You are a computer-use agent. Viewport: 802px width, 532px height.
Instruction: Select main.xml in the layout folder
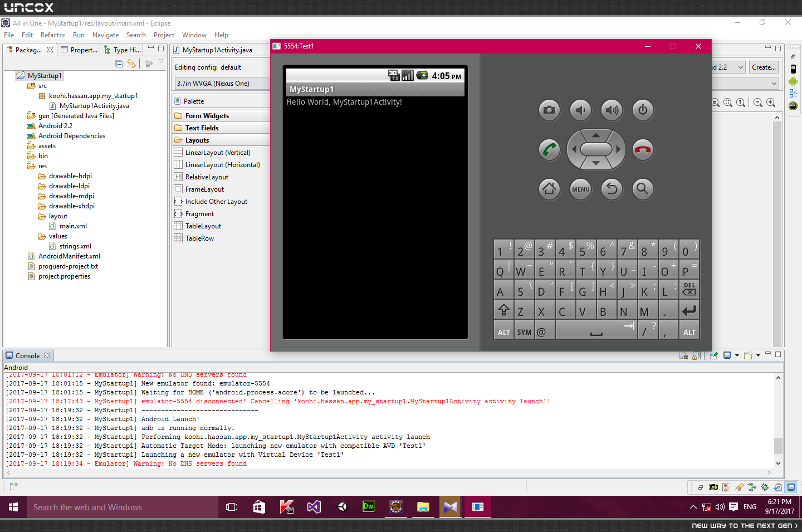click(x=73, y=226)
